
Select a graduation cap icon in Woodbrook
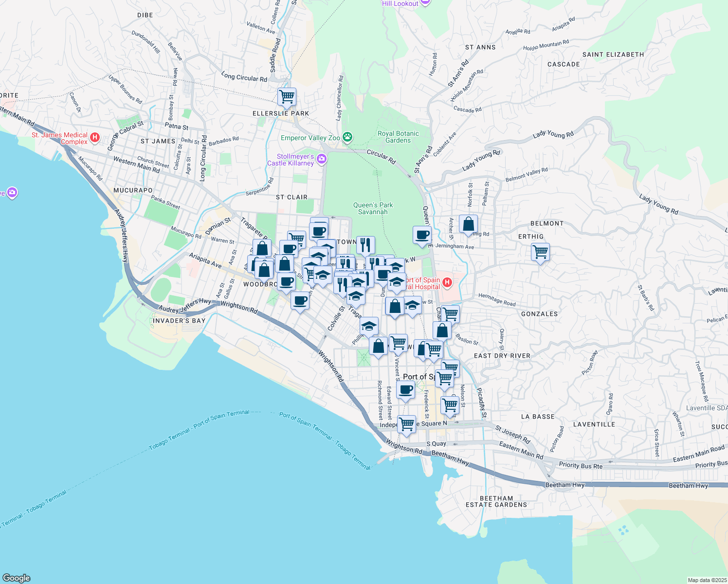322,275
